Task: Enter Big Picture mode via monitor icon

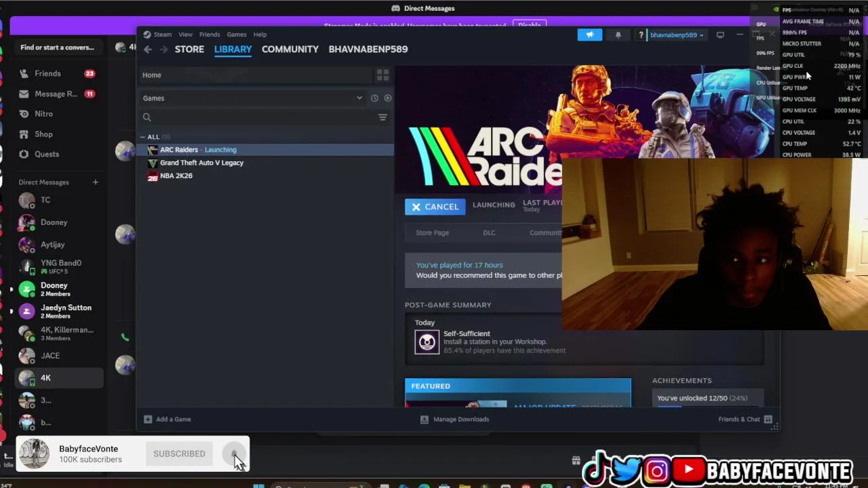Action: point(720,35)
